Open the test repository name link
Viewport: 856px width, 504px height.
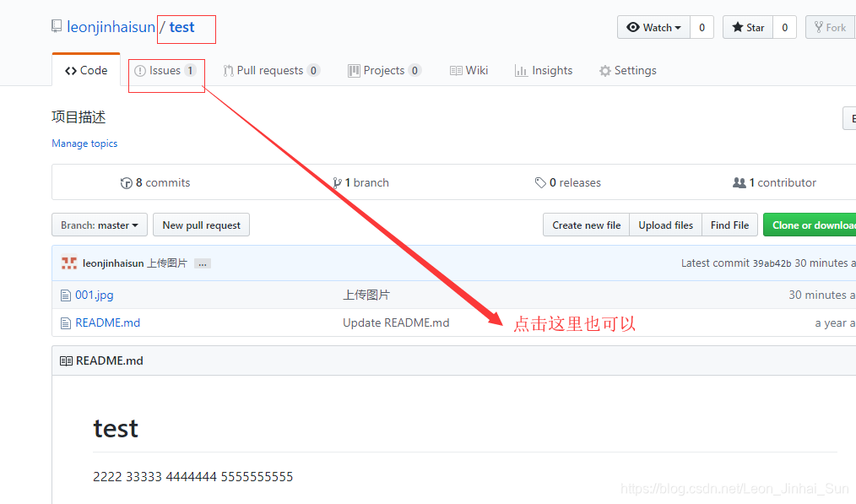181,27
